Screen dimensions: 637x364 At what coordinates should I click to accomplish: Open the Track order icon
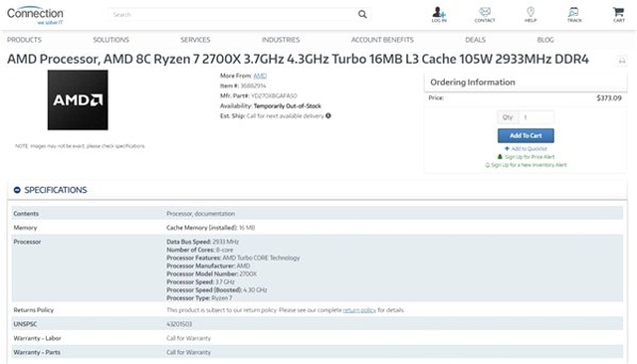pos(574,14)
